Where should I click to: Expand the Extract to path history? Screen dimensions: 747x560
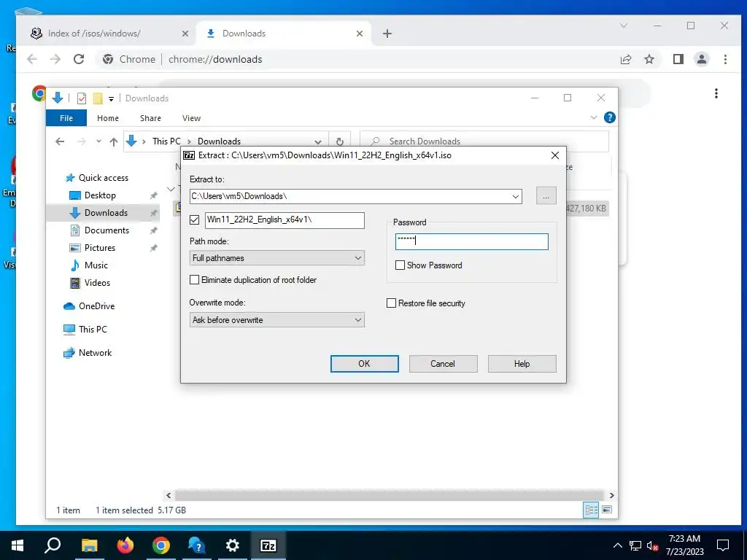516,196
